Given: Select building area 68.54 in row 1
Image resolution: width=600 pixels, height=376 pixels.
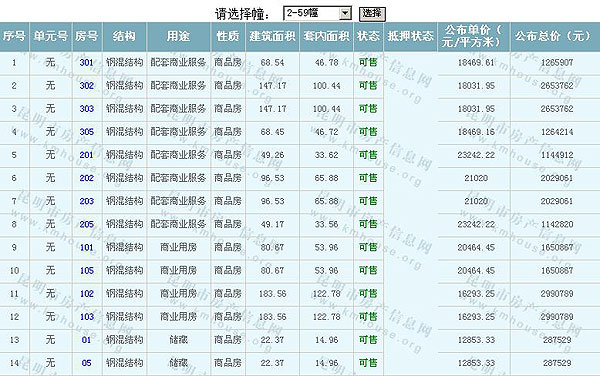Looking at the screenshot, I should tap(272, 62).
